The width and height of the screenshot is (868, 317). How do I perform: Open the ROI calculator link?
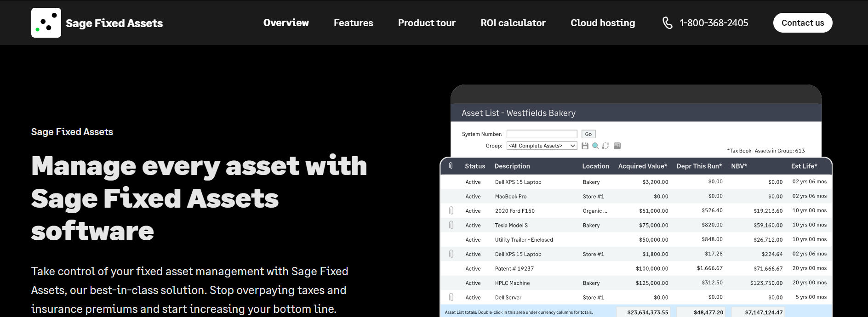point(513,23)
